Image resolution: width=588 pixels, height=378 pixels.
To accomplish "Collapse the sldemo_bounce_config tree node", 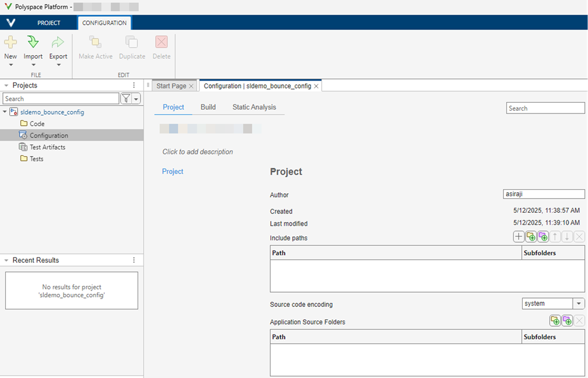I will pyautogui.click(x=5, y=112).
